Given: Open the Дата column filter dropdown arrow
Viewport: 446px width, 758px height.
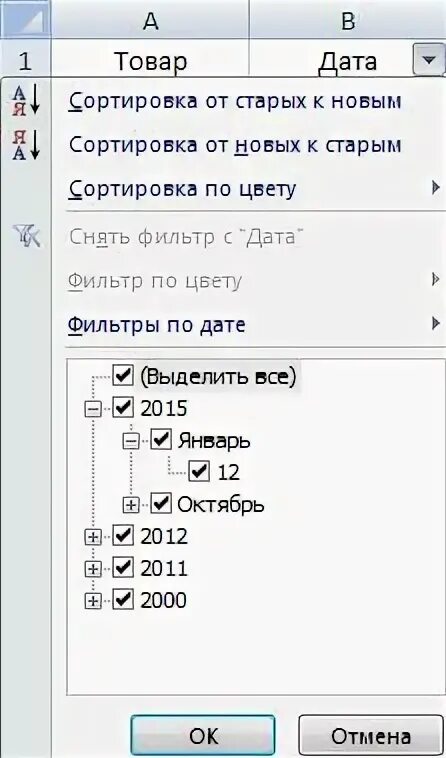Looking at the screenshot, I should pos(428,61).
